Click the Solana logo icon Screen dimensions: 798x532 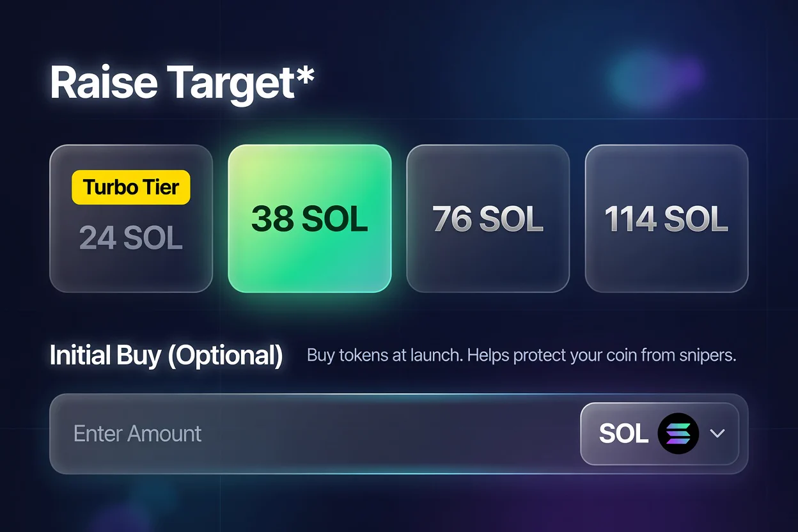(678, 434)
